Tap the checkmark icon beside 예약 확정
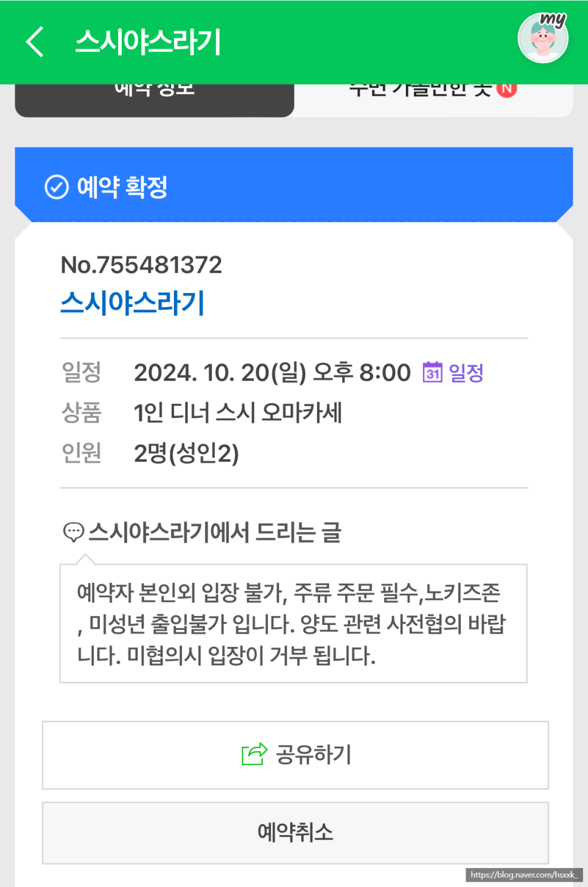The image size is (588, 887). coord(57,187)
